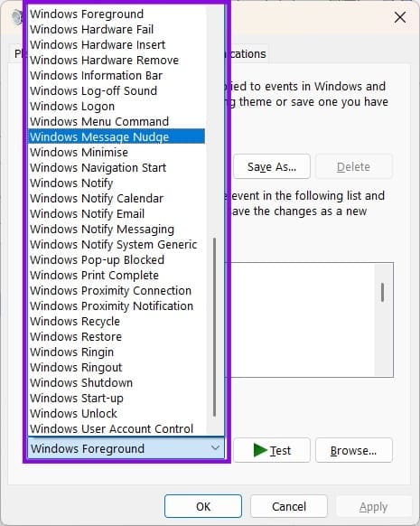Select Windows Restore sound
Viewport: 420px width, 526px height.
pos(117,337)
